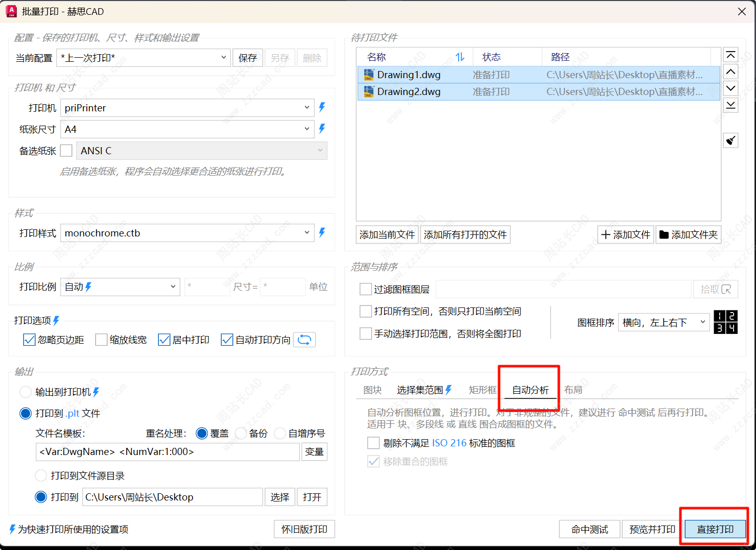
Task: Switch to the 布局 tab
Action: 573,390
